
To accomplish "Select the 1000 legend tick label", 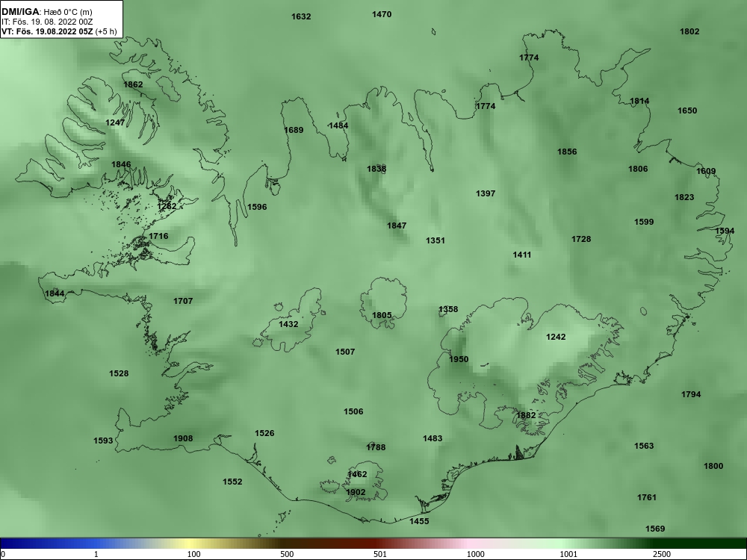I will coord(475,554).
